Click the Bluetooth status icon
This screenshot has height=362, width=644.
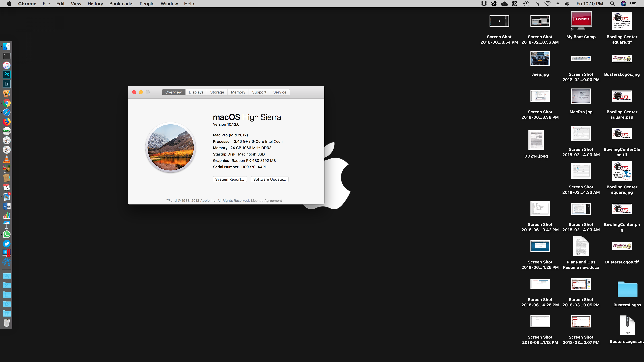point(538,4)
